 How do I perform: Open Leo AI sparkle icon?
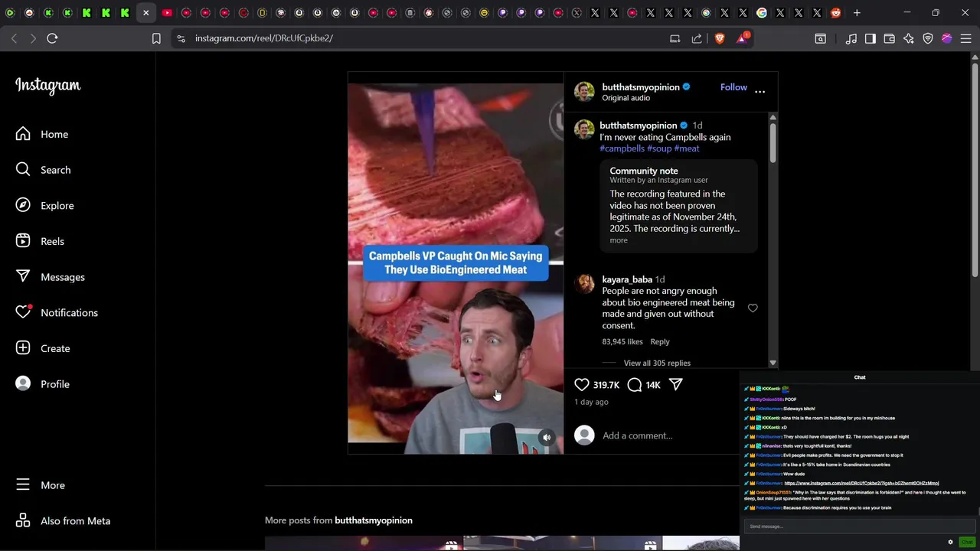pyautogui.click(x=909, y=38)
